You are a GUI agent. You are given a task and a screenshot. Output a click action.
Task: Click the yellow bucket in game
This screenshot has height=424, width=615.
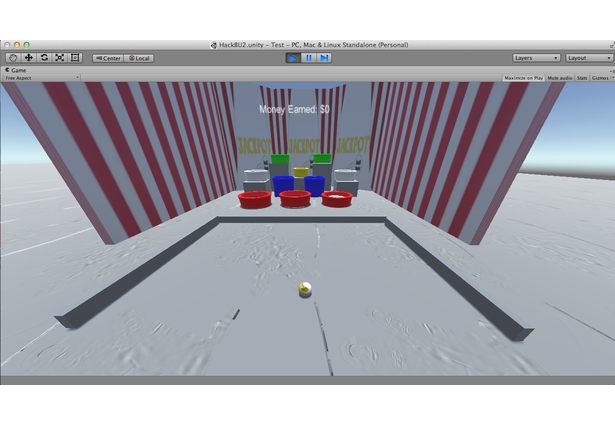[x=301, y=172]
